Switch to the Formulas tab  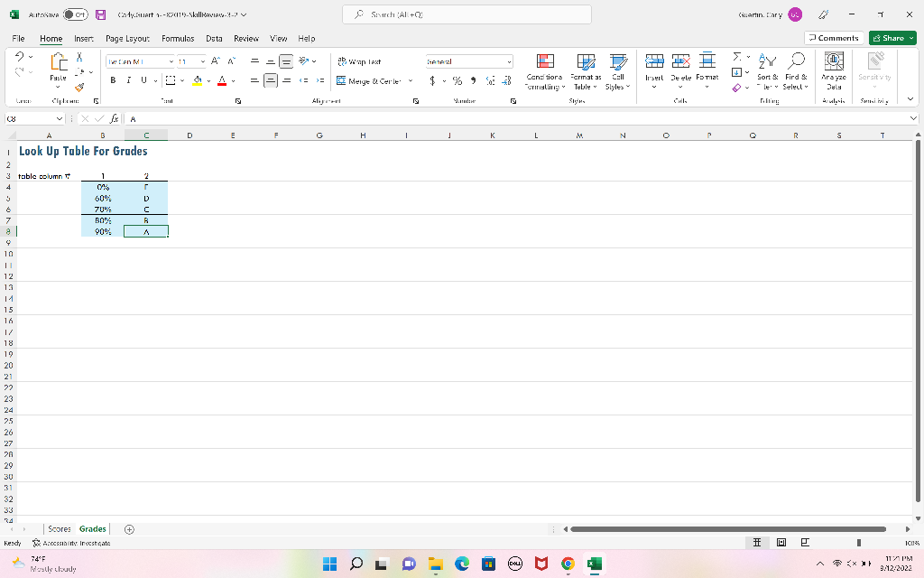click(x=178, y=38)
